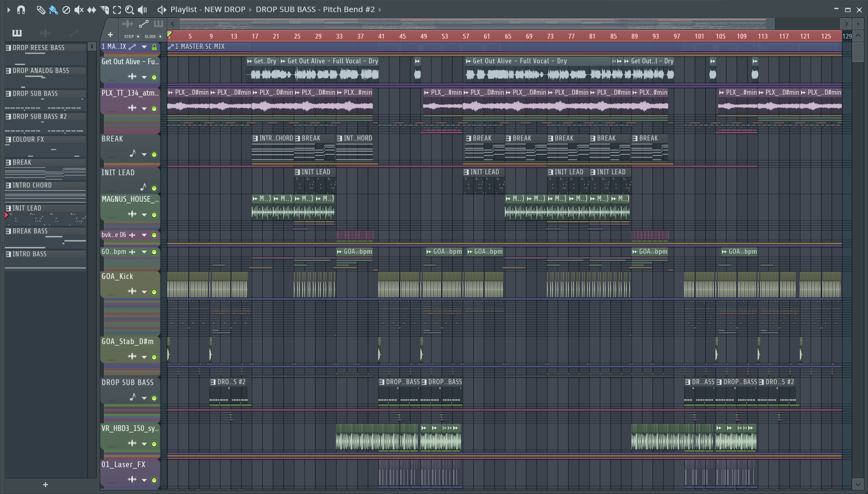Image resolution: width=868 pixels, height=494 pixels.
Task: Open the playlist options menu arrow
Action: (9, 10)
